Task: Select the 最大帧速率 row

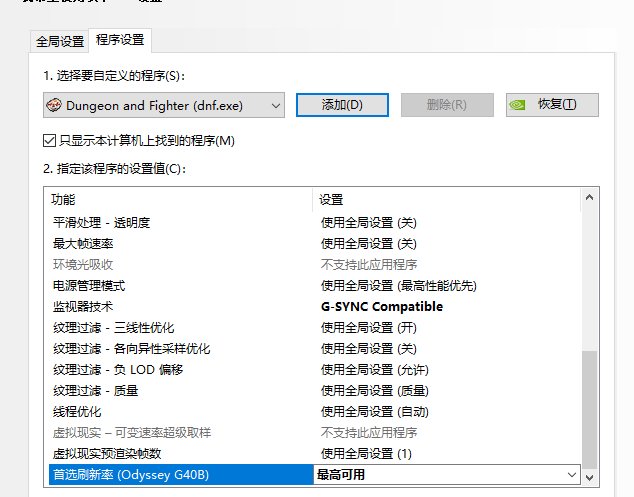Action: pyautogui.click(x=315, y=243)
